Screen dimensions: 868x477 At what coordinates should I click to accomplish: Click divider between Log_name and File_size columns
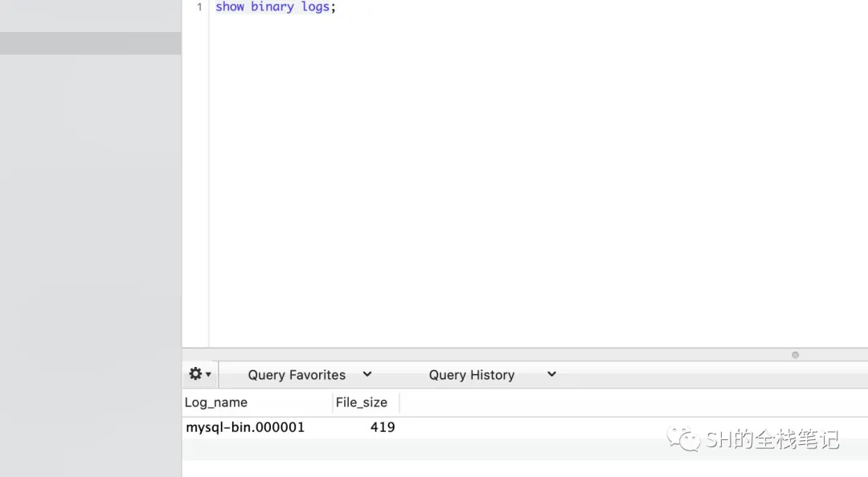(x=333, y=402)
